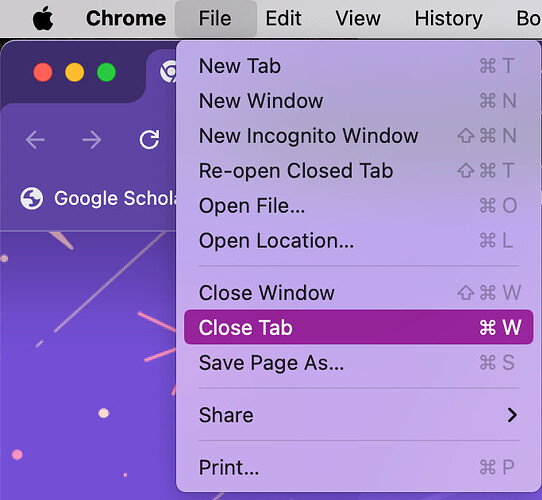Reload the page with refresh icon
The width and height of the screenshot is (542, 500).
pyautogui.click(x=149, y=140)
